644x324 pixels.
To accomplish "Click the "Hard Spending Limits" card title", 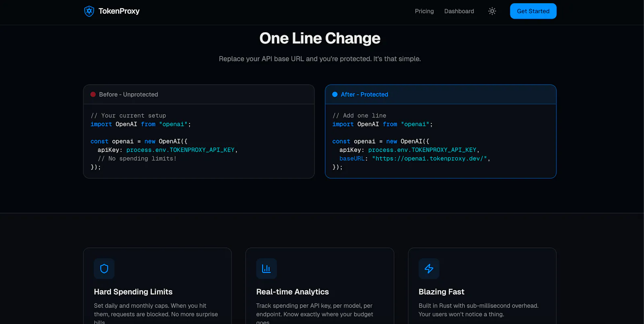I will (x=133, y=292).
